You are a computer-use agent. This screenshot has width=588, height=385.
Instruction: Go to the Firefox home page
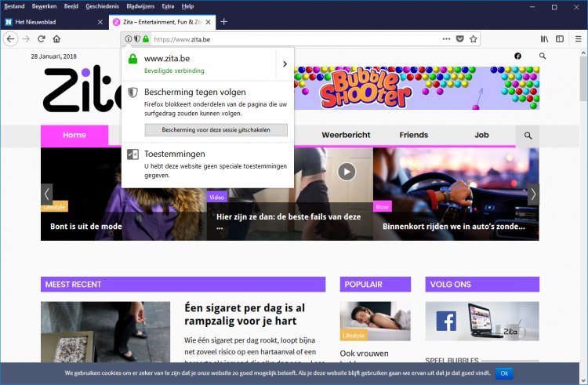[x=56, y=39]
